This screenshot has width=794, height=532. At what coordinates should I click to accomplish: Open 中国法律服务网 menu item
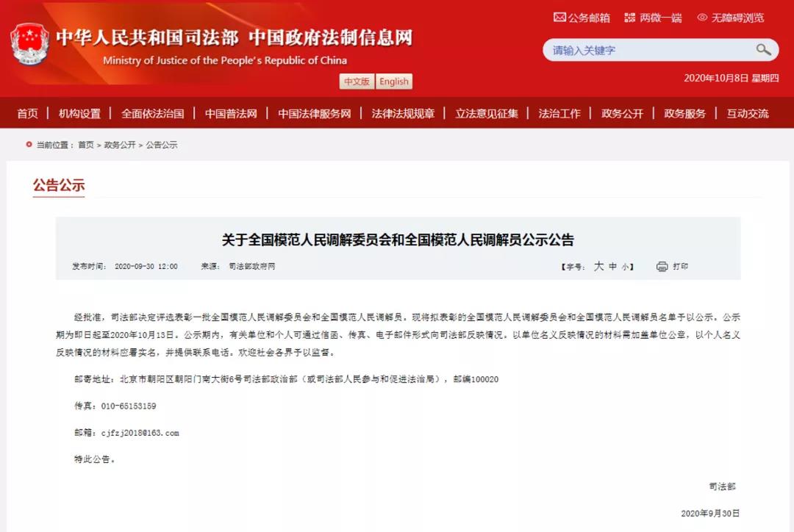pos(315,113)
